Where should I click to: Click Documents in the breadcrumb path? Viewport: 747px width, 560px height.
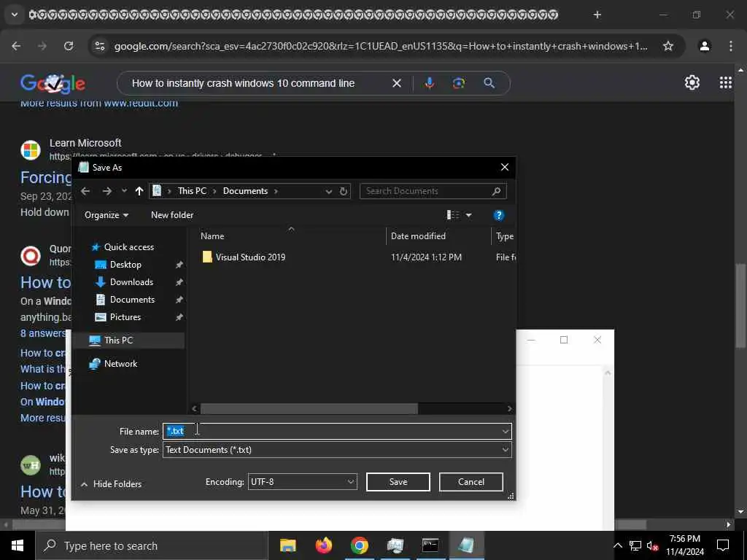[x=245, y=191]
